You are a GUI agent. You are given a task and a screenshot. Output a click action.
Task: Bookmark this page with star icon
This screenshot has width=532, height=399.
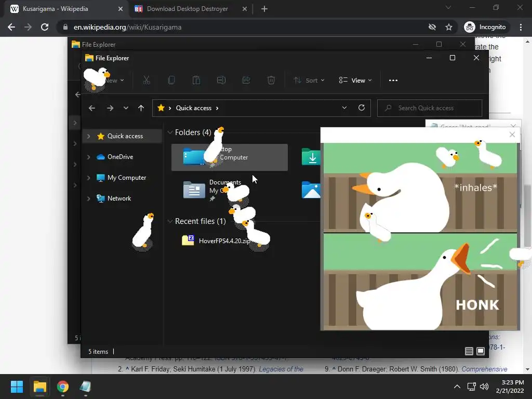[x=449, y=27]
